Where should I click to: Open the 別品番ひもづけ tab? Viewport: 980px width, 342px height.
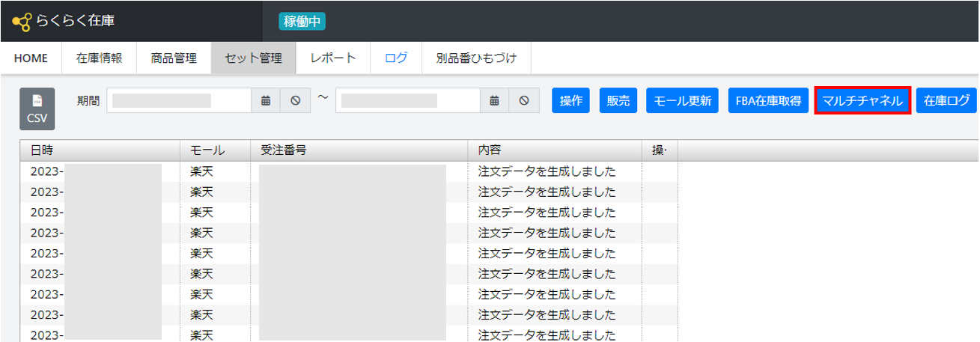tap(476, 58)
